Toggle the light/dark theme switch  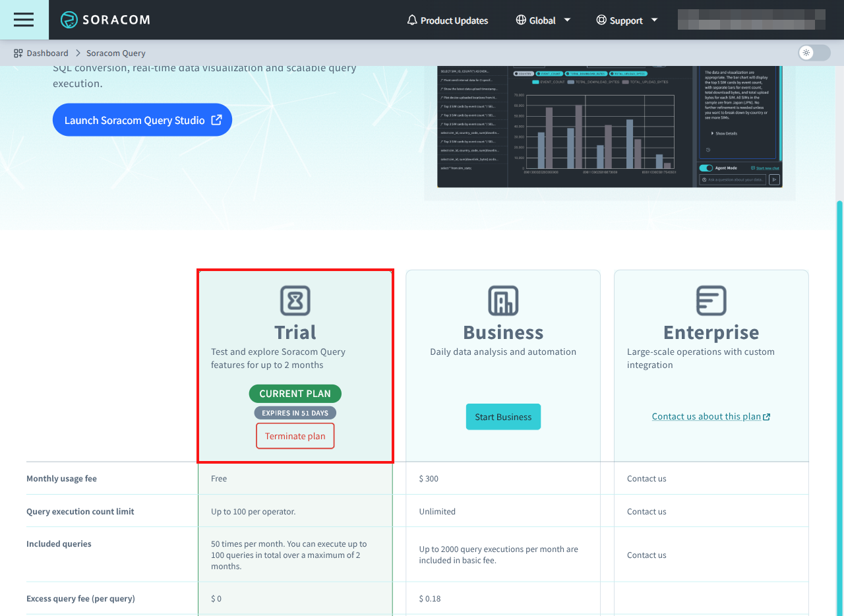(814, 53)
